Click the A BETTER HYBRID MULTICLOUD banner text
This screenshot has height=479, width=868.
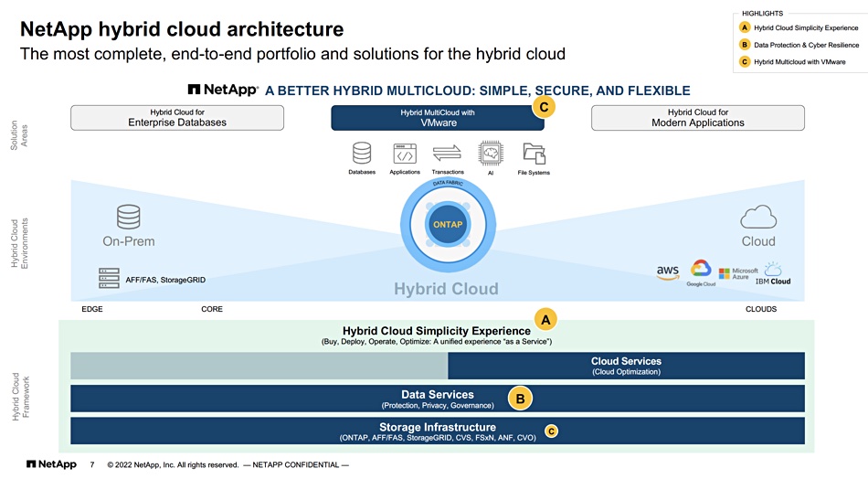tap(478, 90)
